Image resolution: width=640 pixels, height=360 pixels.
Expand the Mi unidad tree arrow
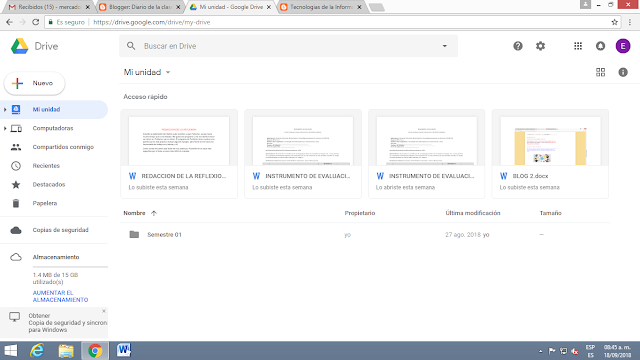(5, 109)
